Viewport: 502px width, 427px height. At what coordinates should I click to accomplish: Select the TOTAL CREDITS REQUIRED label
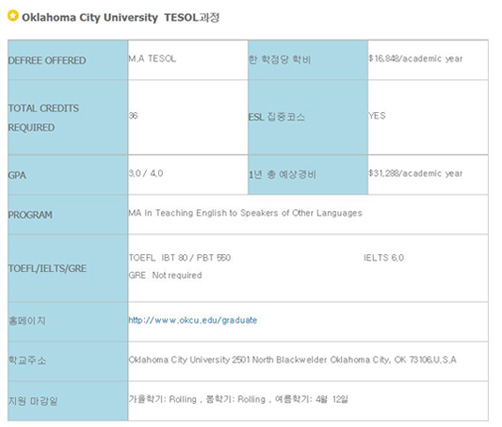coord(43,118)
